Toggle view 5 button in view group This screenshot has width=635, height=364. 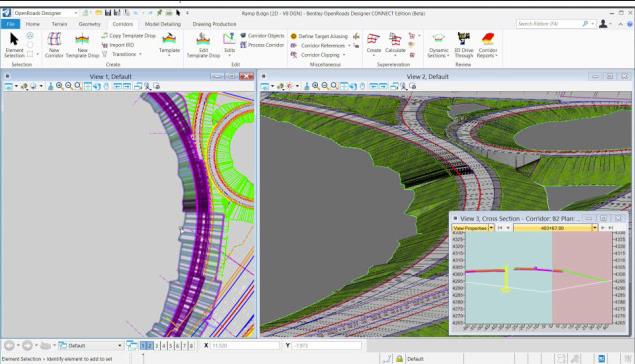click(x=170, y=346)
